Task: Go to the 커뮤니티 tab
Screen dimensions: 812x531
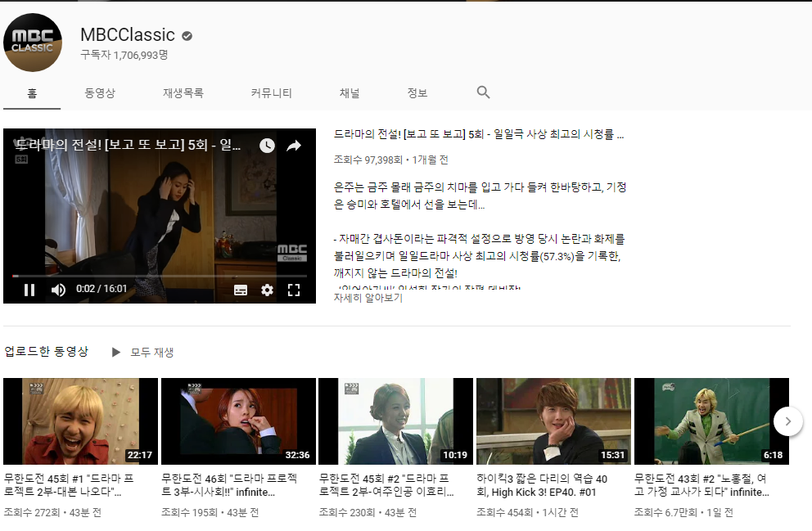Action: coord(272,93)
